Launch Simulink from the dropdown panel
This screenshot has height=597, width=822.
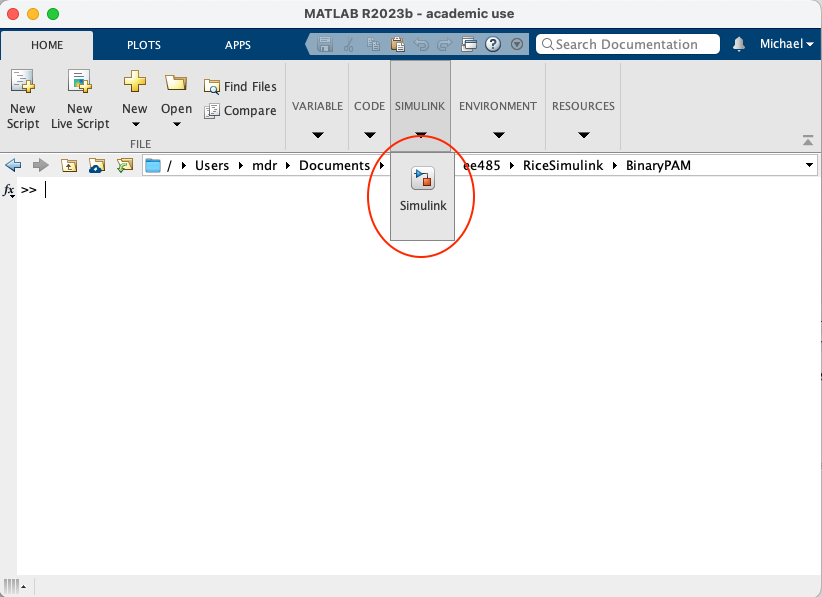coord(423,190)
